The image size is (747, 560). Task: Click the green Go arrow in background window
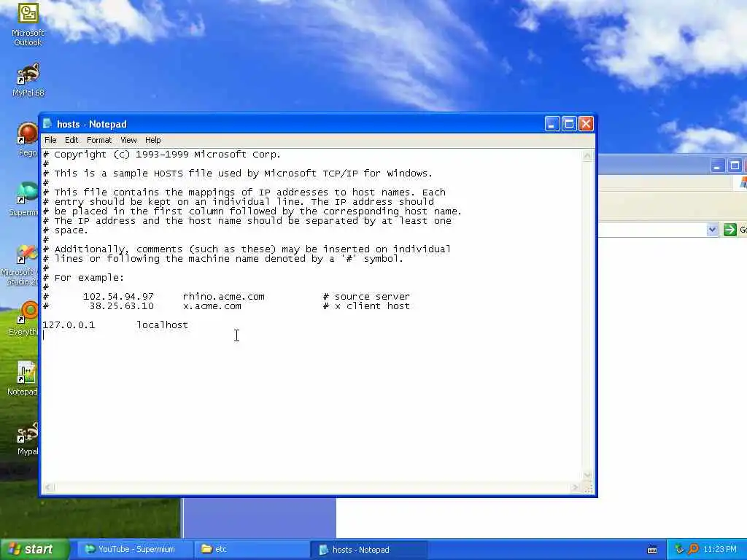pos(729,230)
